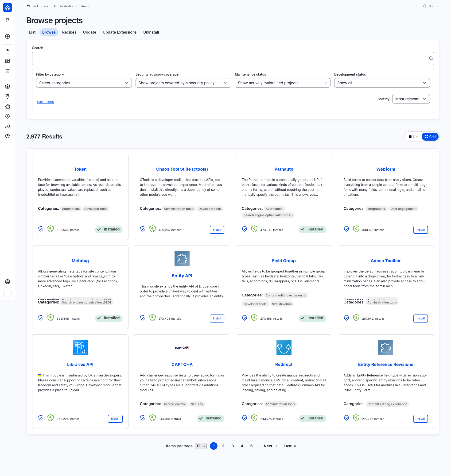Screen dimensions: 451x476
Task: Click the trash icon in the sidebar
Action: 8,71
